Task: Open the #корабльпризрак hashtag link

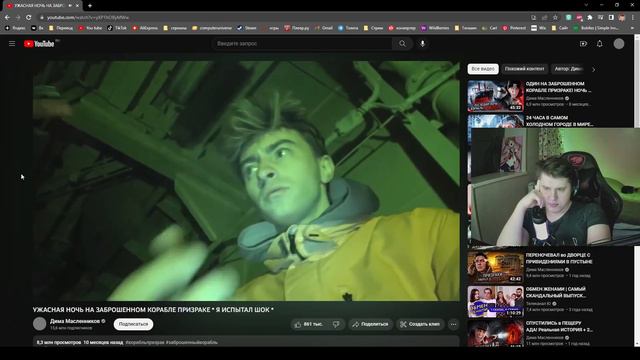Action: [x=144, y=342]
